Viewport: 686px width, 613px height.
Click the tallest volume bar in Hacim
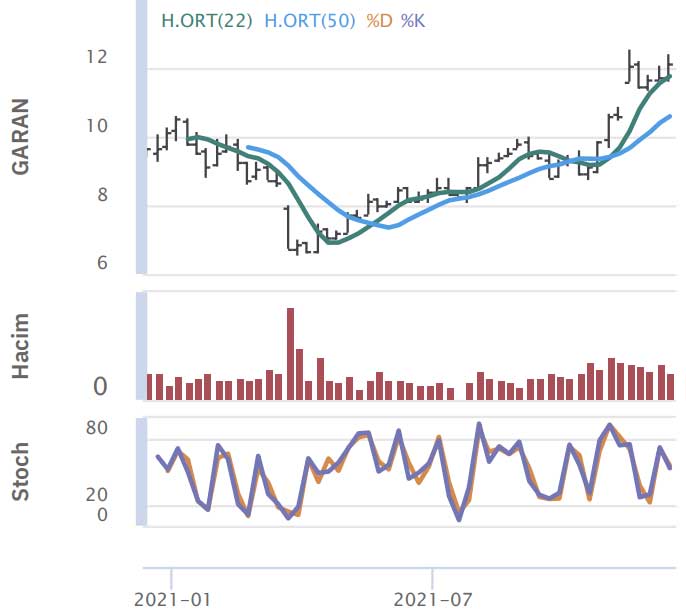click(290, 354)
